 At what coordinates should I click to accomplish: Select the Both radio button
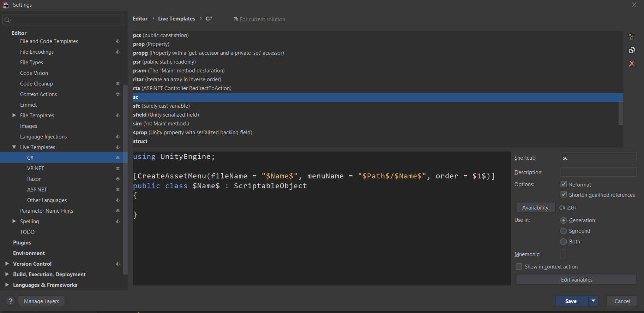(564, 242)
